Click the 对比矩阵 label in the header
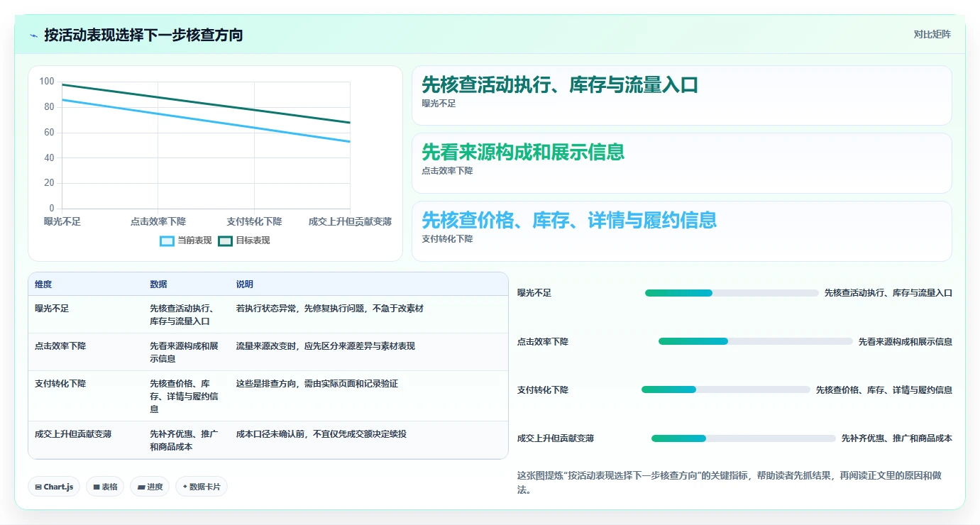The height and width of the screenshot is (525, 980). pyautogui.click(x=932, y=34)
